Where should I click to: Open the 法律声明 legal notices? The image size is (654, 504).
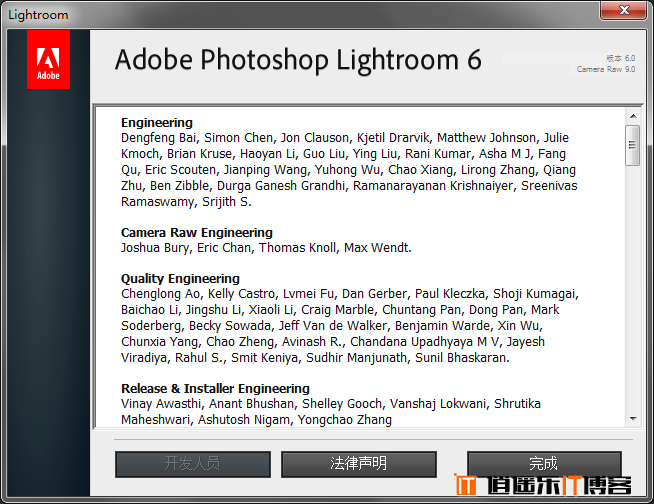(x=359, y=464)
